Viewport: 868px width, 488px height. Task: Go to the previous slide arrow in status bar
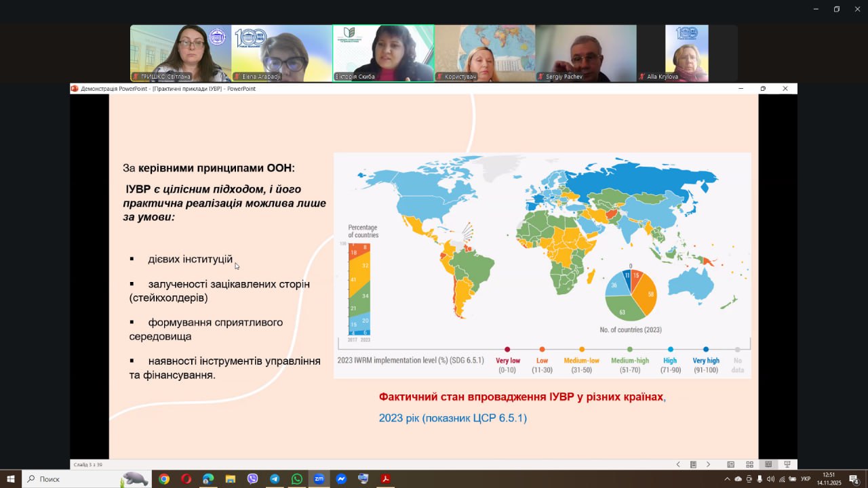point(678,464)
